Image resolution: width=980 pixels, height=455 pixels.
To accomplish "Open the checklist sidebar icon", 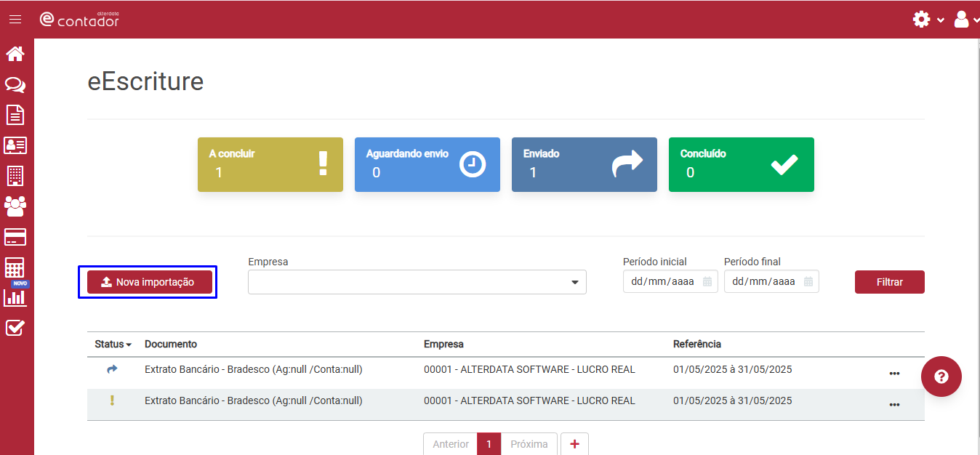I will click(15, 328).
